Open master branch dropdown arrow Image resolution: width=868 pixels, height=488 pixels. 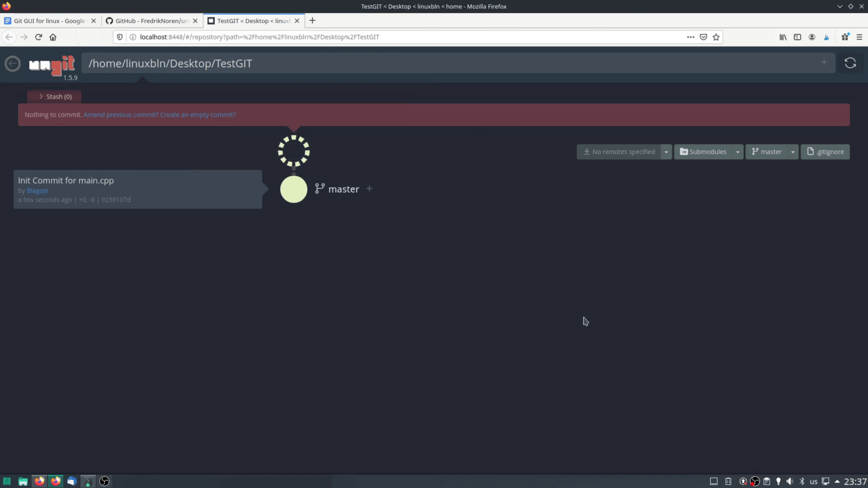[x=793, y=152]
